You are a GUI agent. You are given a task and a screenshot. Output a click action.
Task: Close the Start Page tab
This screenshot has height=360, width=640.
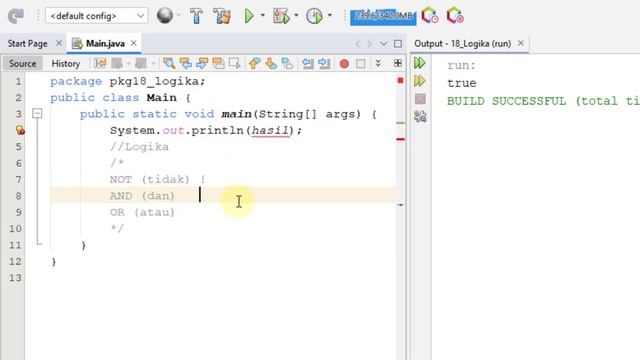pos(59,43)
